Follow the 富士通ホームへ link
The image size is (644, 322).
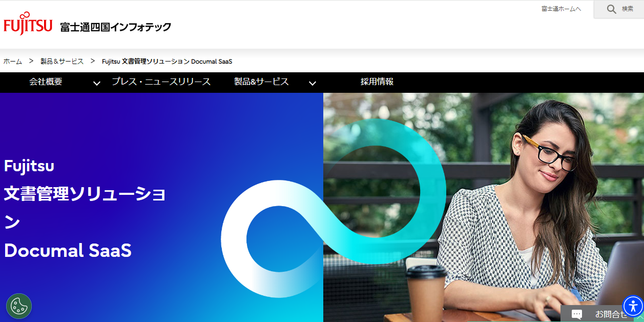pos(561,9)
